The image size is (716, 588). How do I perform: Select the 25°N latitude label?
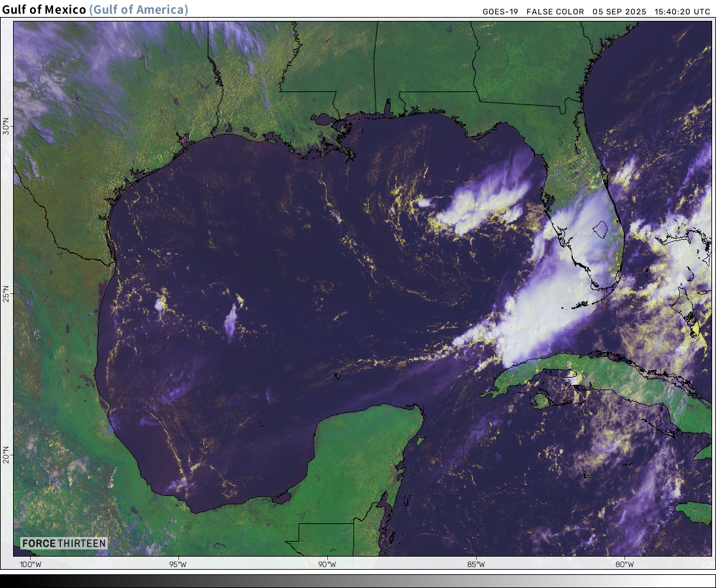click(x=7, y=291)
